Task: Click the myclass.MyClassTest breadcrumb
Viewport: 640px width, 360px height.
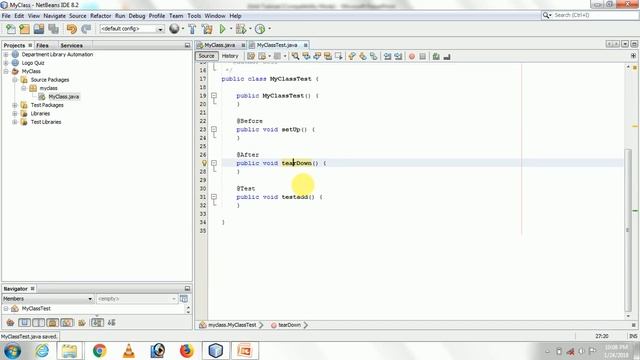Action: [232, 325]
